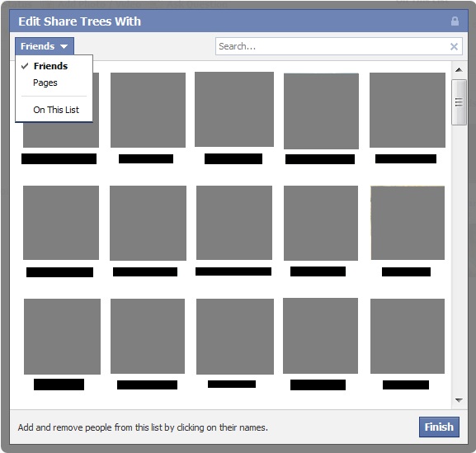Image resolution: width=476 pixels, height=453 pixels.
Task: Select the first friend thumbnail in the second row
Action: point(61,223)
